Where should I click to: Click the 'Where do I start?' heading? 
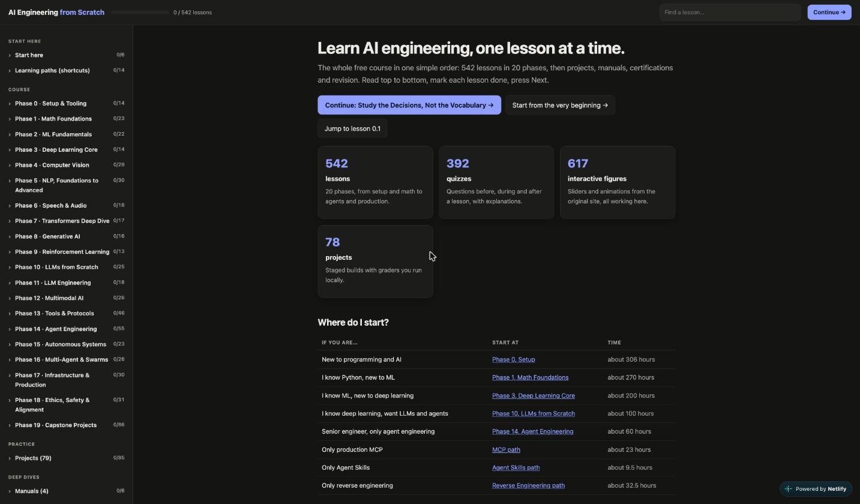pyautogui.click(x=353, y=323)
